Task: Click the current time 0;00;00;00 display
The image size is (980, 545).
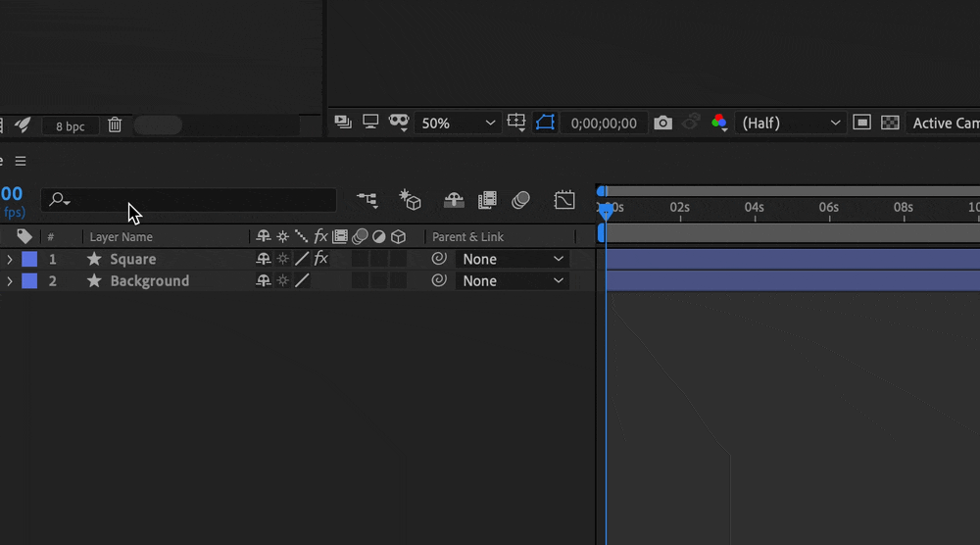Action: click(604, 124)
